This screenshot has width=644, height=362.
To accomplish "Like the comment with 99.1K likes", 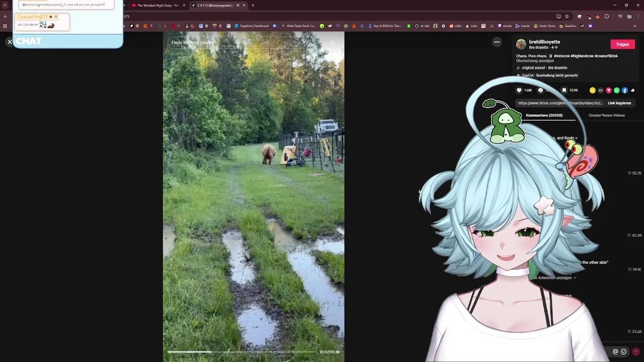I will [x=629, y=269].
